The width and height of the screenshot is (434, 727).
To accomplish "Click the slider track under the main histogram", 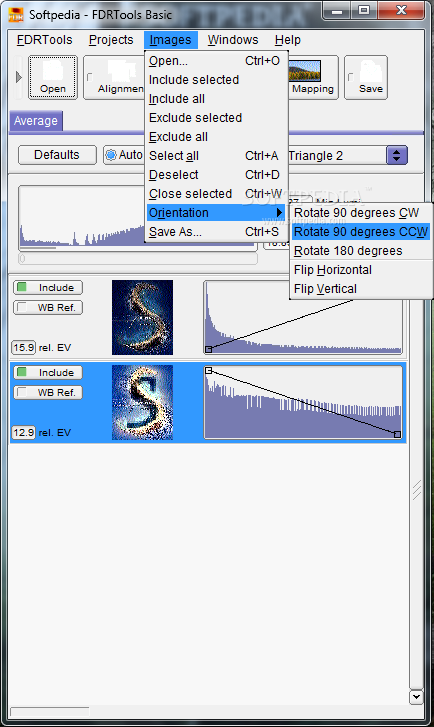I will (x=138, y=258).
